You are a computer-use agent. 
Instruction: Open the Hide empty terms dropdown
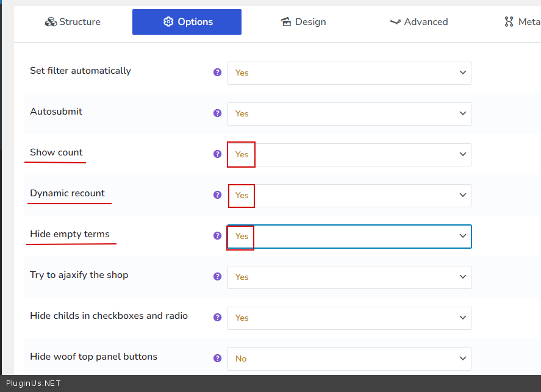coord(349,236)
